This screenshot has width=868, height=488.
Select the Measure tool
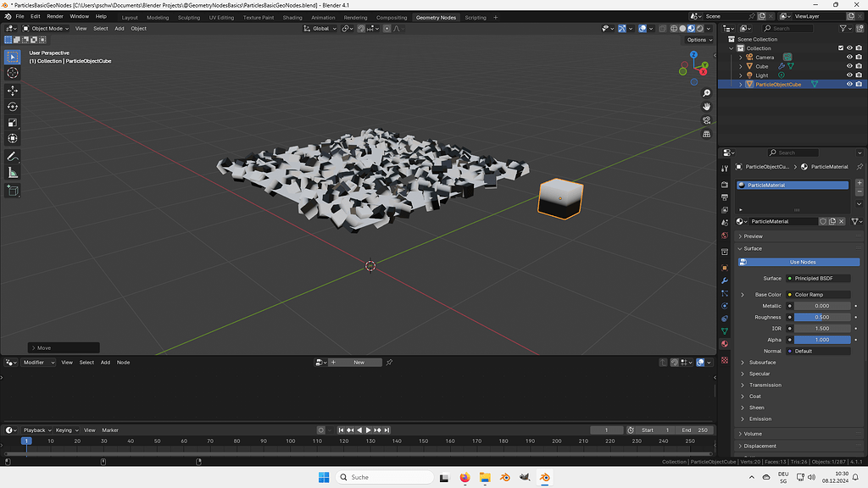coord(12,173)
